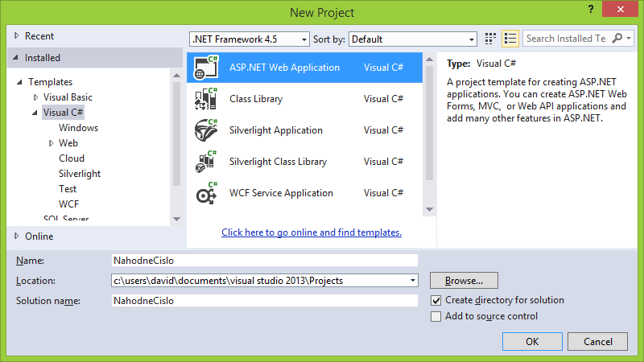644x362 pixels.
Task: Expand the Recent section
Action: [x=16, y=35]
